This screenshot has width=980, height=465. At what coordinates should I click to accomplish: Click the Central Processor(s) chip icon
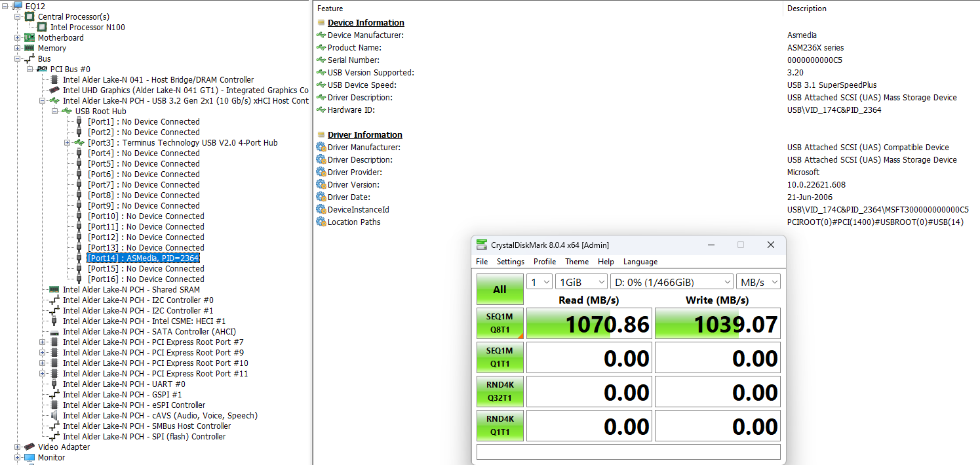[29, 16]
